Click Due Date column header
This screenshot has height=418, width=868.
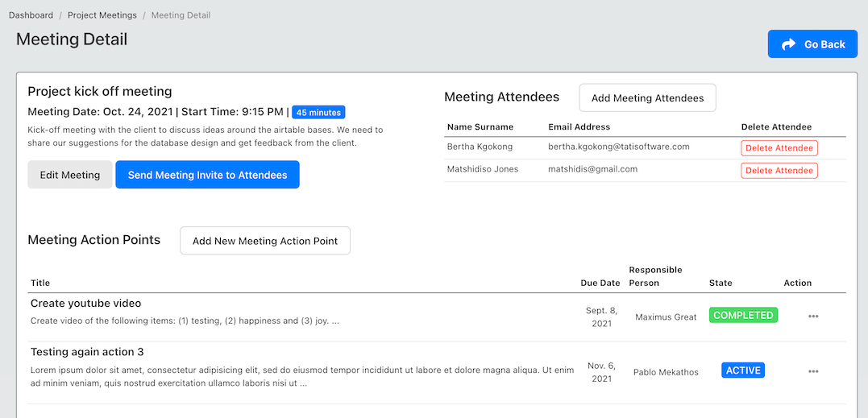click(x=600, y=283)
